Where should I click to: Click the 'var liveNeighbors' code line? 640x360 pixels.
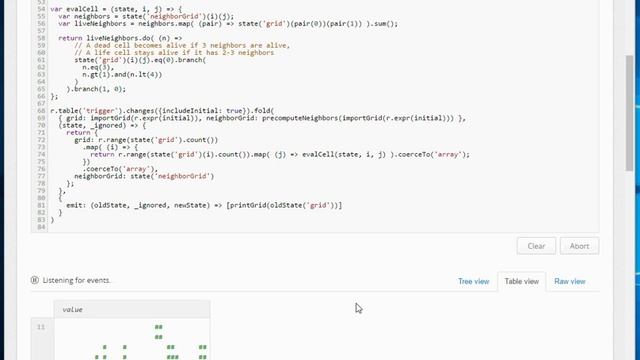click(228, 24)
